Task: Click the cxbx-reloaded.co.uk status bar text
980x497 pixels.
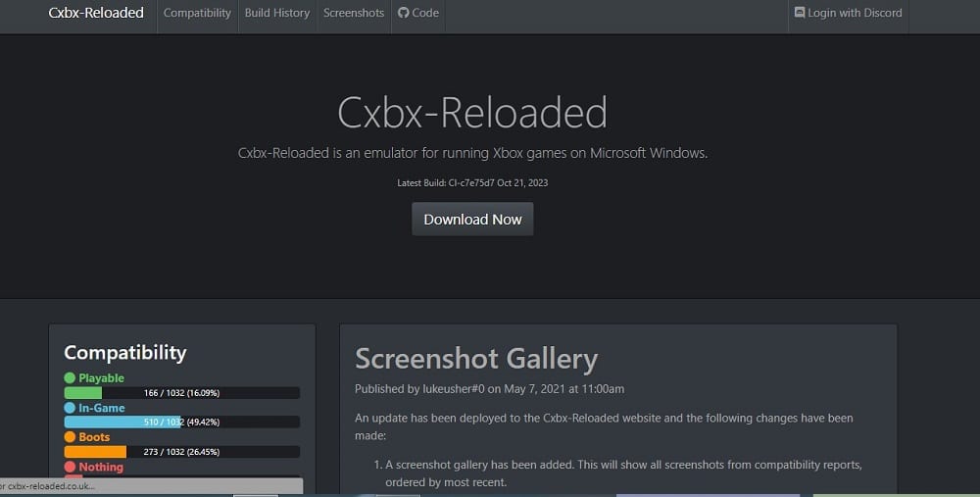Action: [47, 486]
